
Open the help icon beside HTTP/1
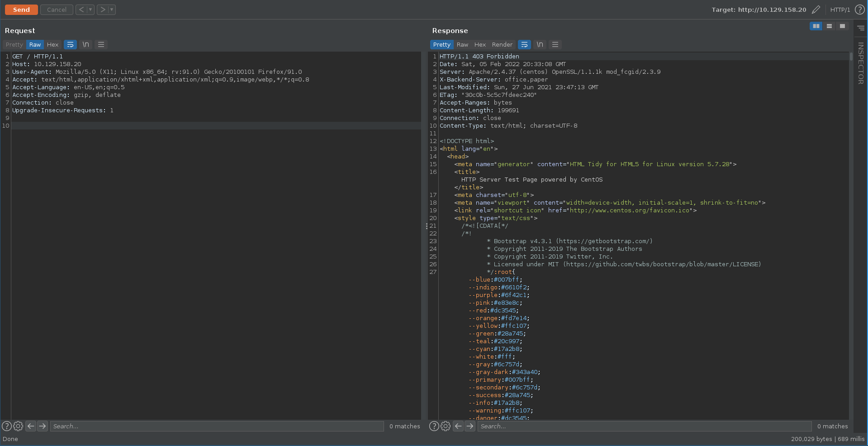coord(859,10)
